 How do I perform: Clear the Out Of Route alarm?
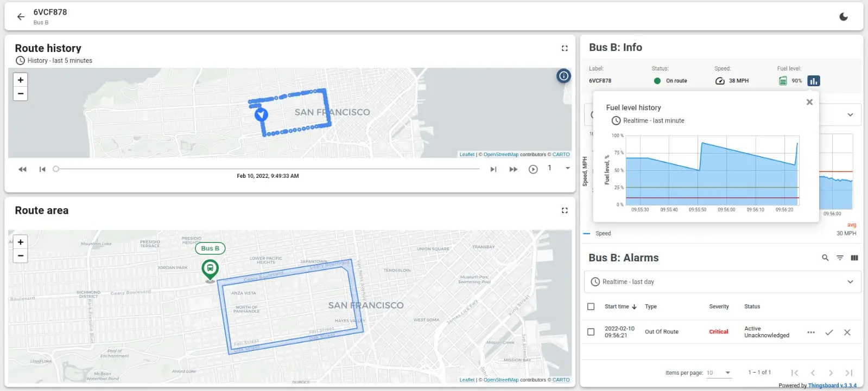(x=847, y=332)
